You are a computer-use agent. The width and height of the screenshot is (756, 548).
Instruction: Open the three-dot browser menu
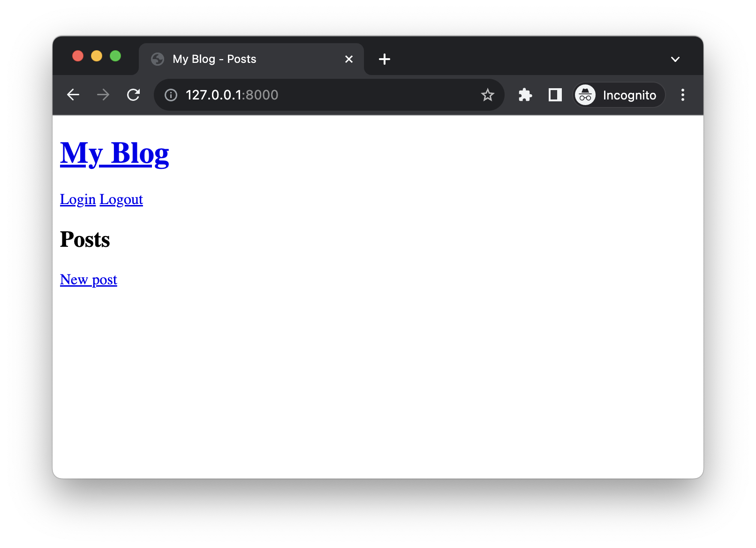coord(683,95)
